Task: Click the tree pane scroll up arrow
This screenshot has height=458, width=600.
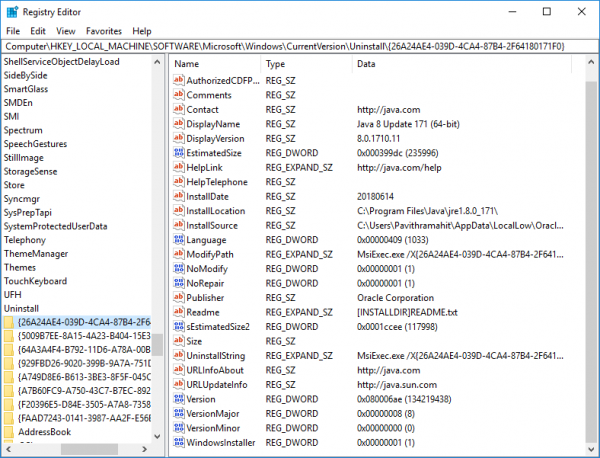Action: point(157,62)
